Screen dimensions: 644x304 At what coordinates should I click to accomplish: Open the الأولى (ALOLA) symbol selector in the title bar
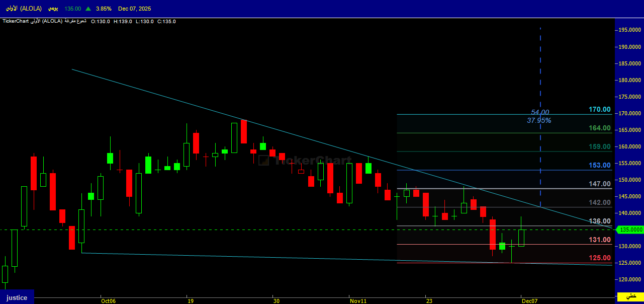coord(24,9)
